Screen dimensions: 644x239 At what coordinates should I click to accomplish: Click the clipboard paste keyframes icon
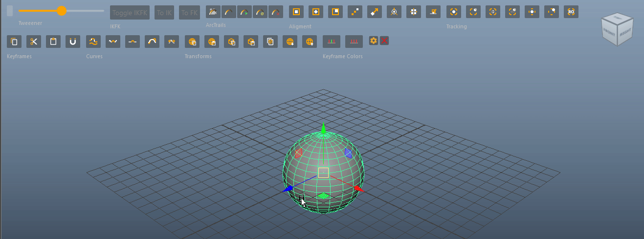tap(53, 42)
